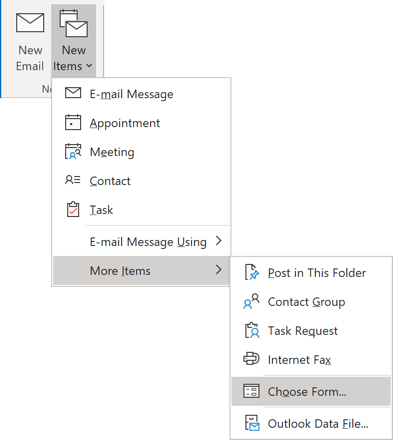The image size is (393, 440).
Task: Click the Meeting icon
Action: (x=73, y=151)
